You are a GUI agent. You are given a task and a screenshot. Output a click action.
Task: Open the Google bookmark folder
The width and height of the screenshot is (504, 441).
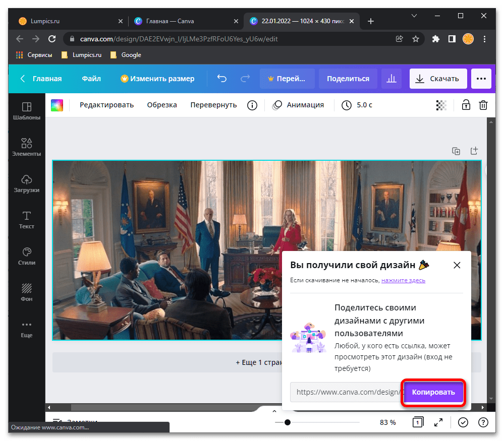tap(126, 55)
